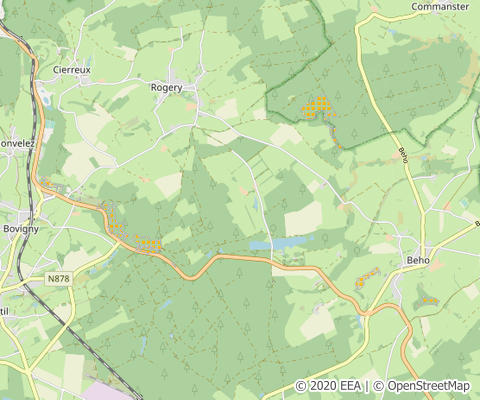Open the OpenStreetMap attribution link
Screen dimensions: 480x400
pos(422,386)
